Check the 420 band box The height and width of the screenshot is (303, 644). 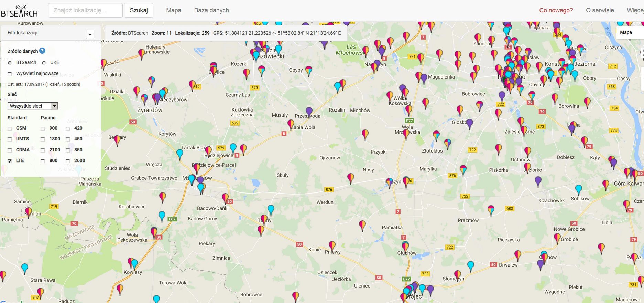[x=68, y=128]
